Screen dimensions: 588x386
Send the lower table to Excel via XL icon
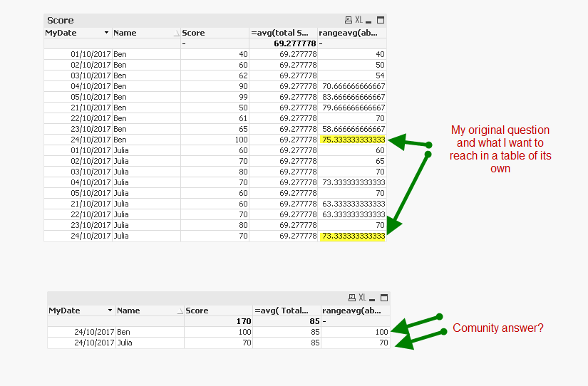pyautogui.click(x=362, y=298)
